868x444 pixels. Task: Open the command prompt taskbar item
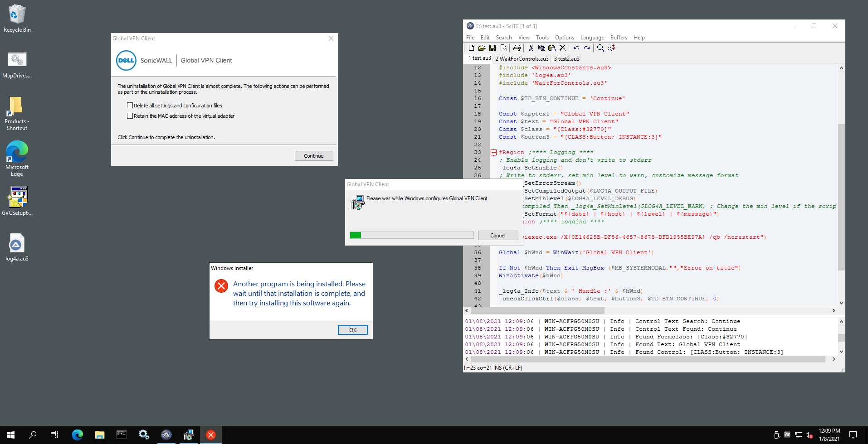122,435
